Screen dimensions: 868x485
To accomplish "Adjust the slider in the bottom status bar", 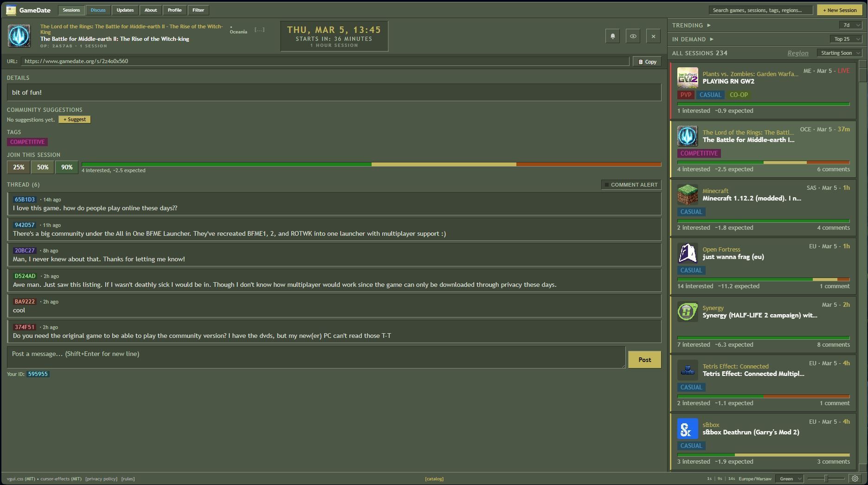I will coord(825,479).
